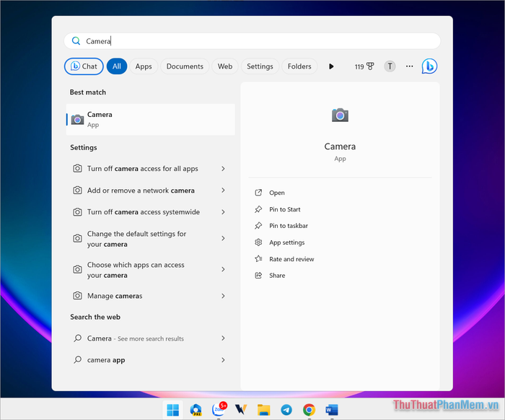This screenshot has width=505, height=420.
Task: Click Pin to taskbar action
Action: pos(289,226)
